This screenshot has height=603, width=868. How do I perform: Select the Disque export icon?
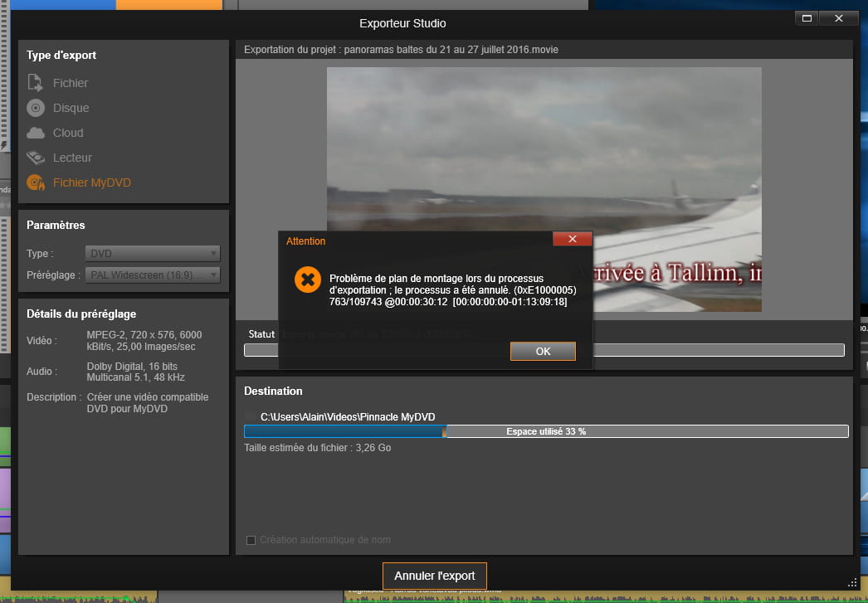coord(36,108)
